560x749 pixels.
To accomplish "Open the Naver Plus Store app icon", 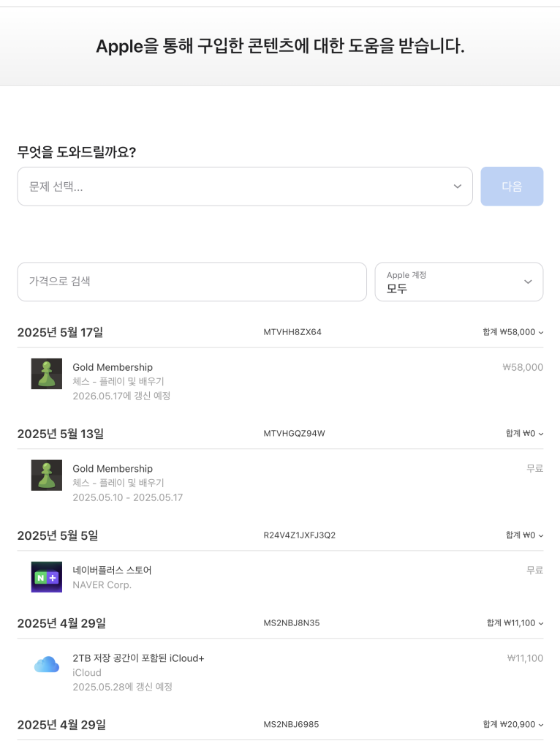I will (47, 577).
